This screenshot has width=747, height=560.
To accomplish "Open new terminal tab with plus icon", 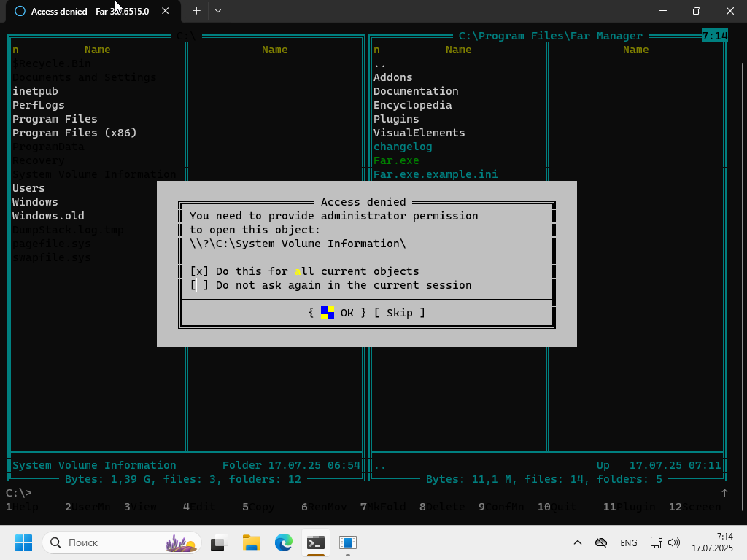I will (196, 11).
